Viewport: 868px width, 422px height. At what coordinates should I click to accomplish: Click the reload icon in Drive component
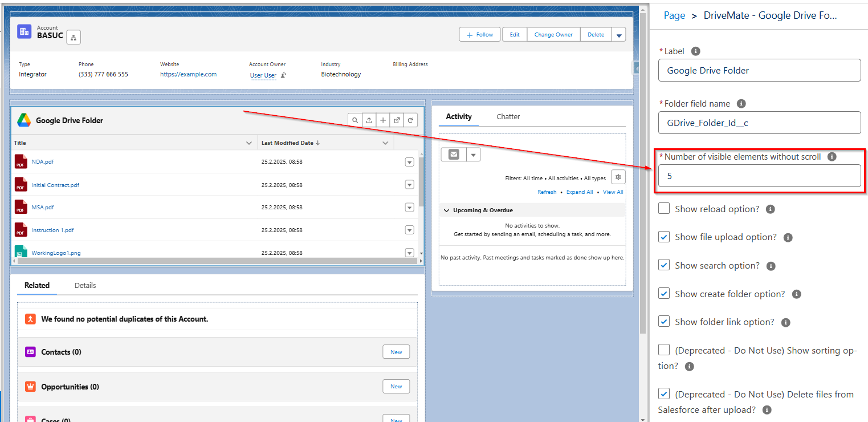point(410,120)
